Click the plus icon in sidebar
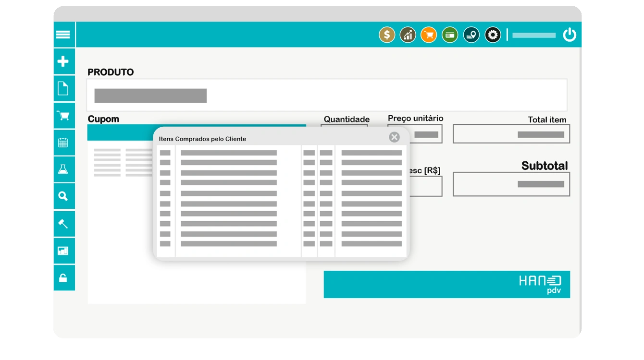644x360 pixels. pyautogui.click(x=63, y=61)
